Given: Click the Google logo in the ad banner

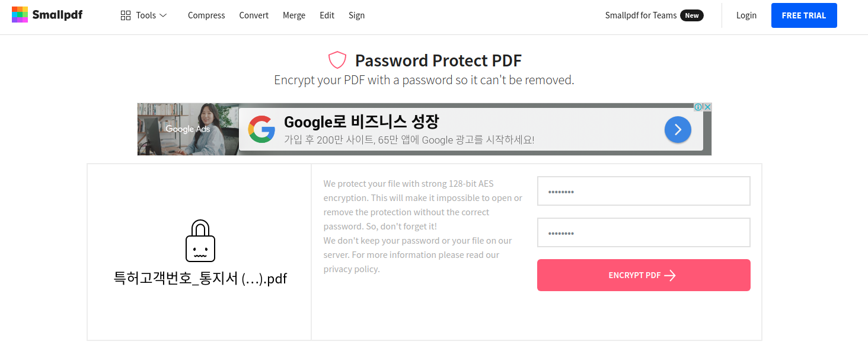Looking at the screenshot, I should click(261, 129).
